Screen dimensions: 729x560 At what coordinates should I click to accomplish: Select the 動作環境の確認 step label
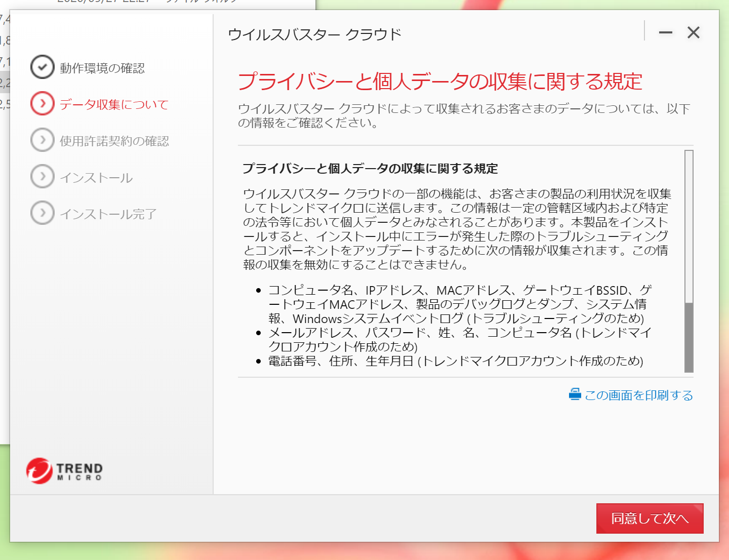click(x=102, y=68)
